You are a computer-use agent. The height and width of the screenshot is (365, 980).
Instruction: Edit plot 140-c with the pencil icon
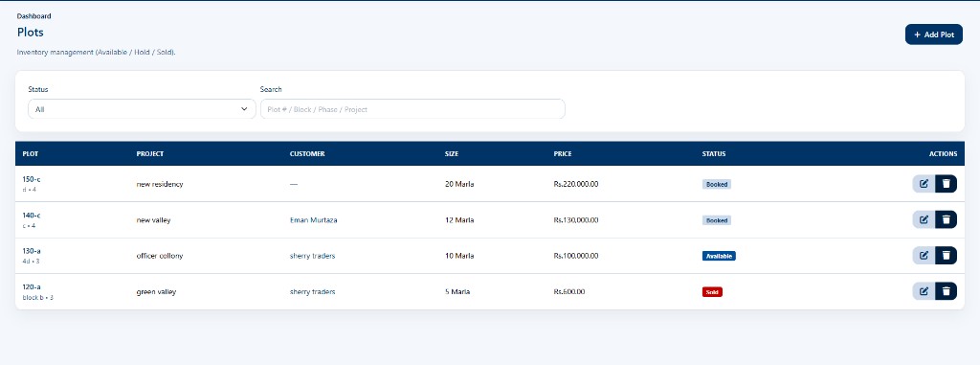pos(924,219)
